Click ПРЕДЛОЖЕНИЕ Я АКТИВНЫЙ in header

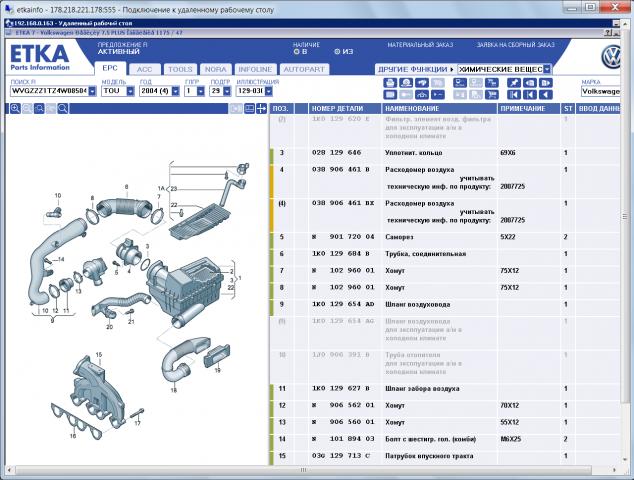click(x=123, y=48)
